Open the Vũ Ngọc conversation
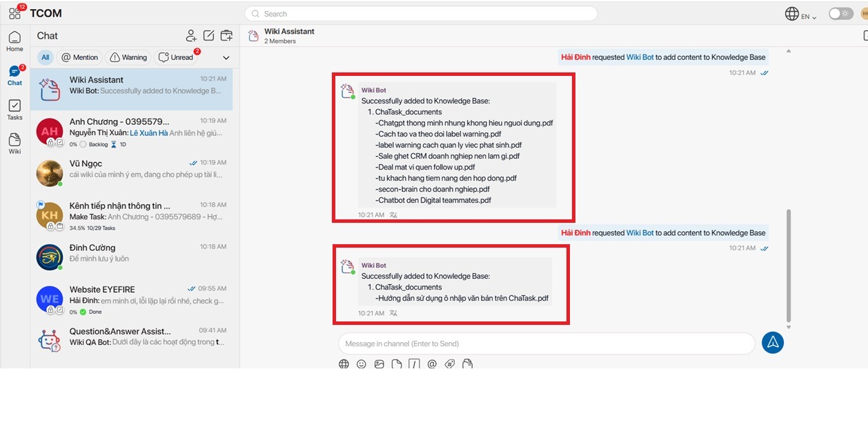868x447 pixels. click(x=132, y=173)
